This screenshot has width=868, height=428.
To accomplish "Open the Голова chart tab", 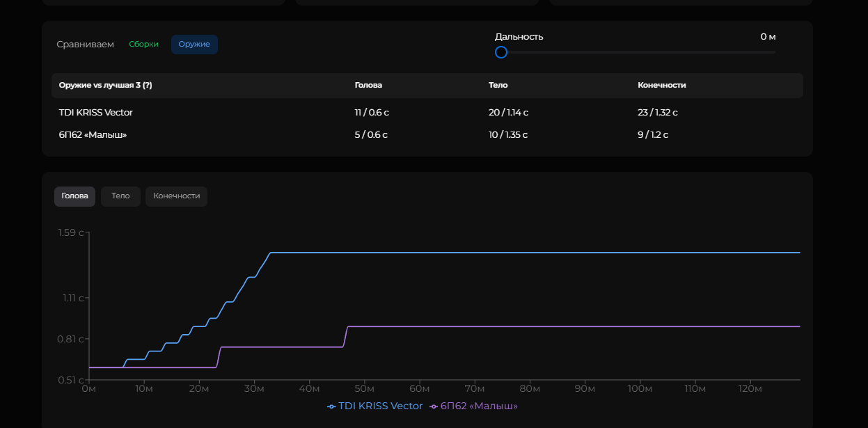I will (74, 196).
